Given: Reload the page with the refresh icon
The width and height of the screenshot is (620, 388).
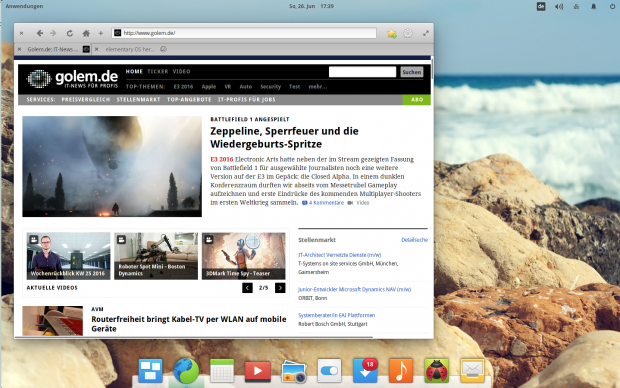Looking at the screenshot, I should 70,33.
